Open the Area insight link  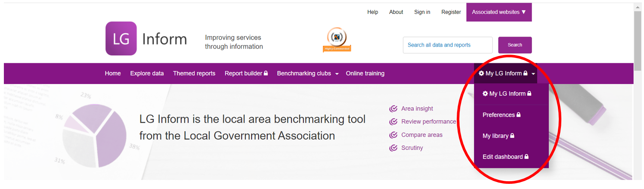[417, 109]
